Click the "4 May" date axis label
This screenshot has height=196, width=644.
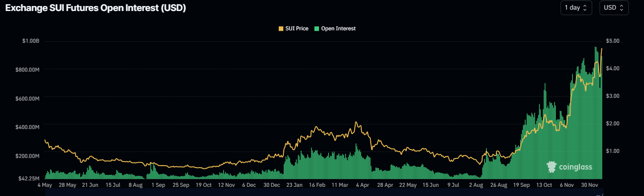44,185
